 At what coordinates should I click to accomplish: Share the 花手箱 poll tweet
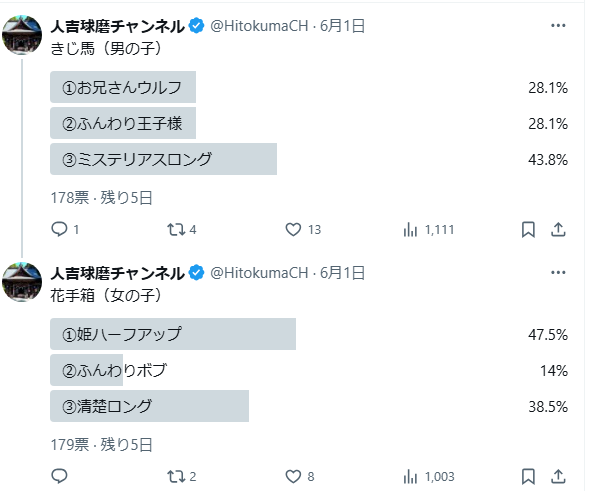point(558,476)
